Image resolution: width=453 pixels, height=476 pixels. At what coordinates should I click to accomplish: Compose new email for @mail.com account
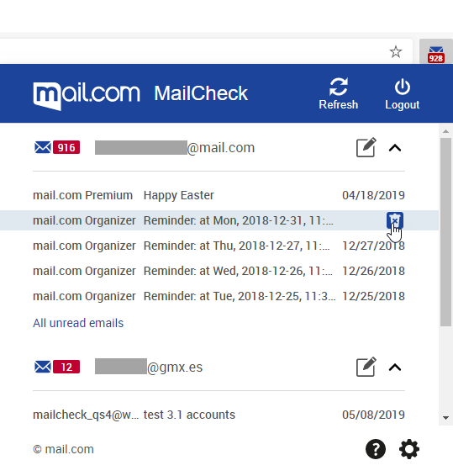click(366, 147)
